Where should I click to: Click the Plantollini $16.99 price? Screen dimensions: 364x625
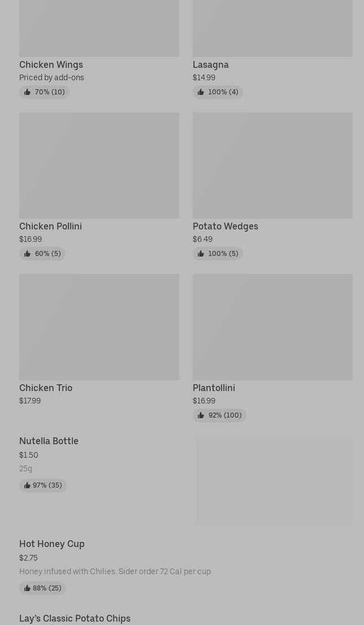point(204,401)
